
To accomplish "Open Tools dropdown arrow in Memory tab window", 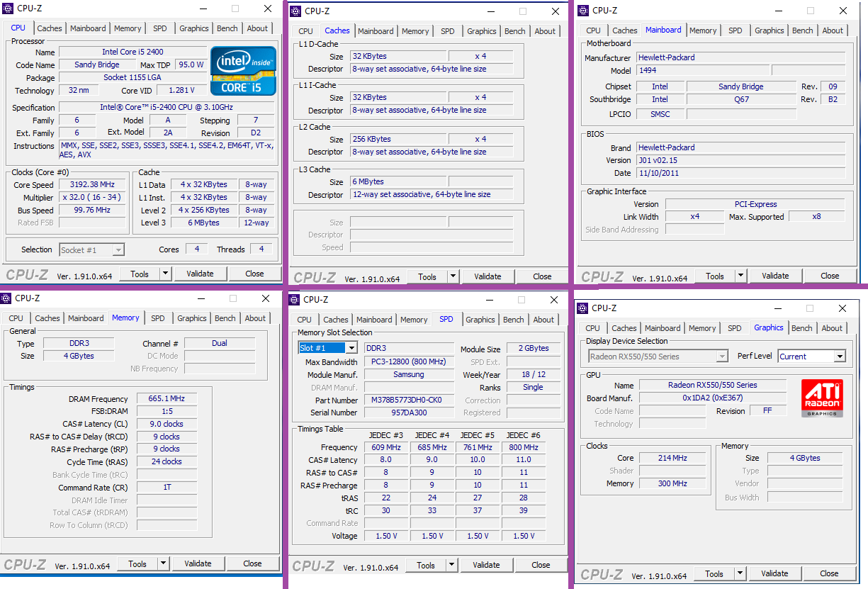I will pyautogui.click(x=163, y=563).
